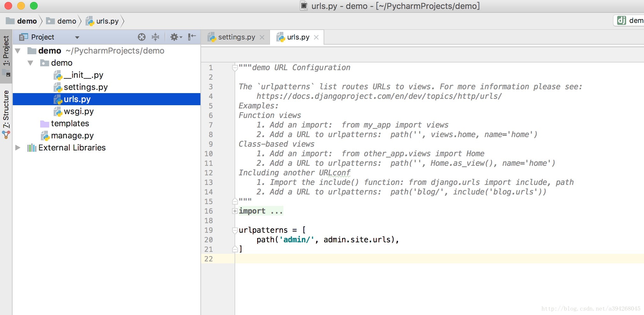Click 'demo URL Configuration' docstring title
Screen dimensions: 644x315
pyautogui.click(x=301, y=68)
